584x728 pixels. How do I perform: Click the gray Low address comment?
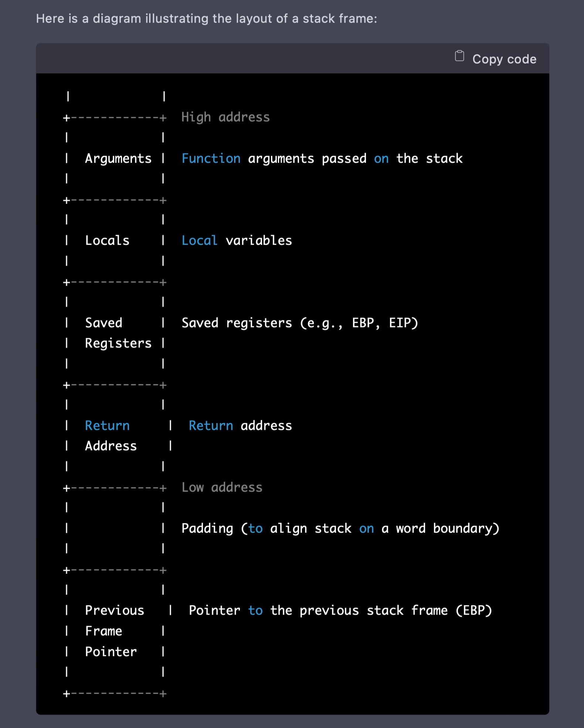222,487
